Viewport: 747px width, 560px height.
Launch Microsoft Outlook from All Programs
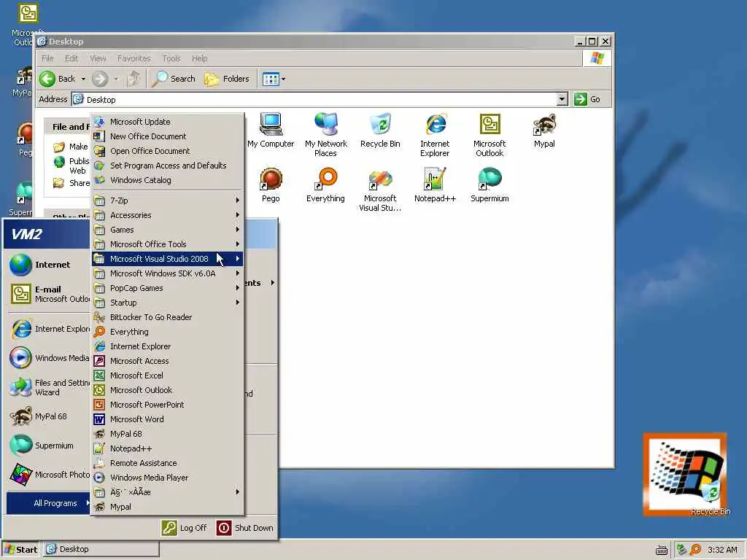168,390
